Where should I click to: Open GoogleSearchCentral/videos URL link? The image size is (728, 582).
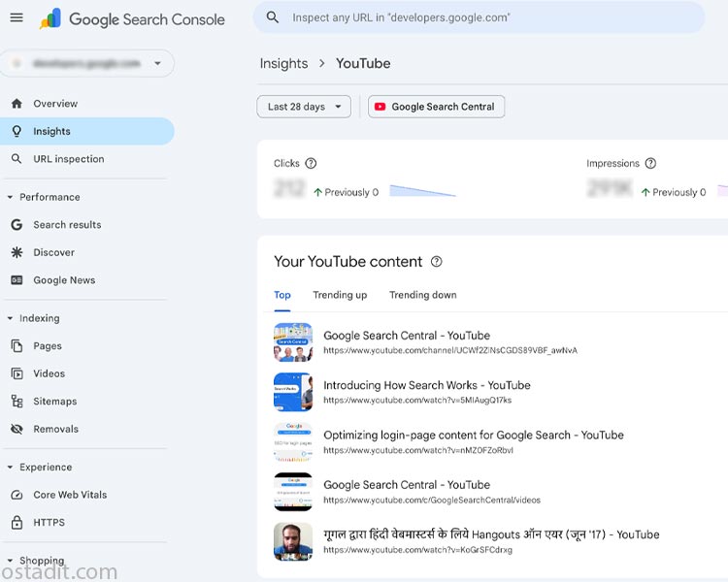click(432, 500)
